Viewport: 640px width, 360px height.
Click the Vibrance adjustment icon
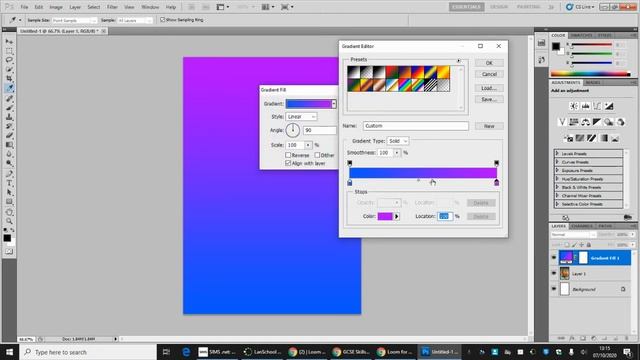[562, 122]
